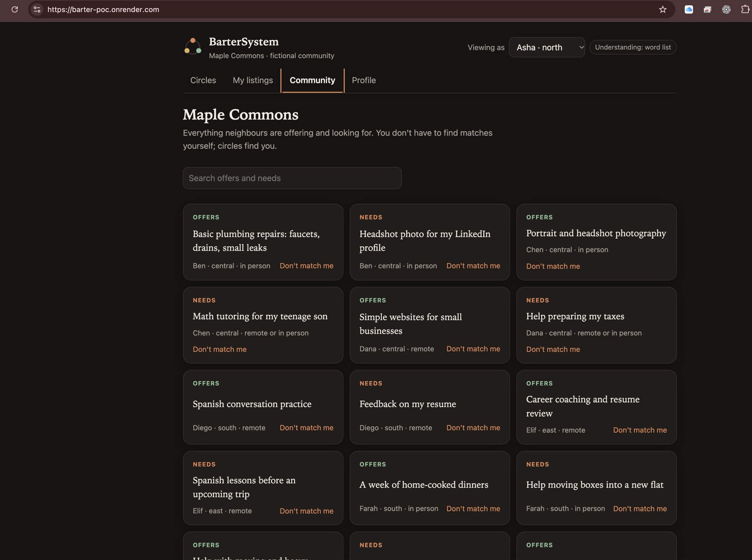The image size is (752, 560).
Task: Click Don't match me on Simple websites card
Action: coord(473,349)
